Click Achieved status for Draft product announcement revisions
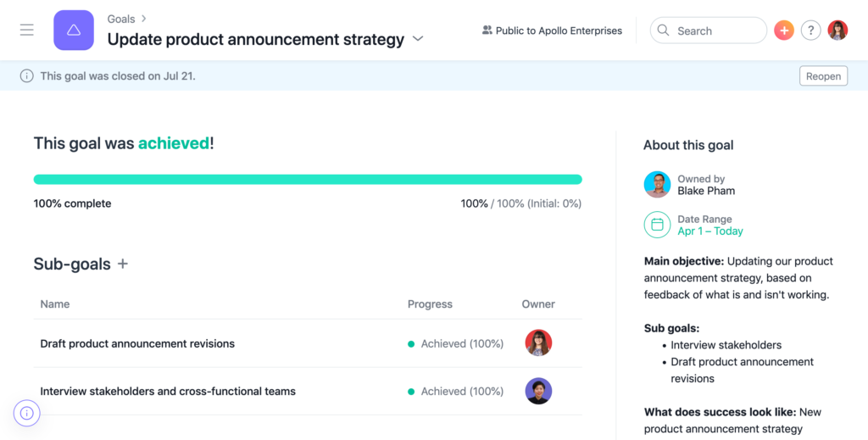Viewport: 868px width, 440px height. click(455, 343)
